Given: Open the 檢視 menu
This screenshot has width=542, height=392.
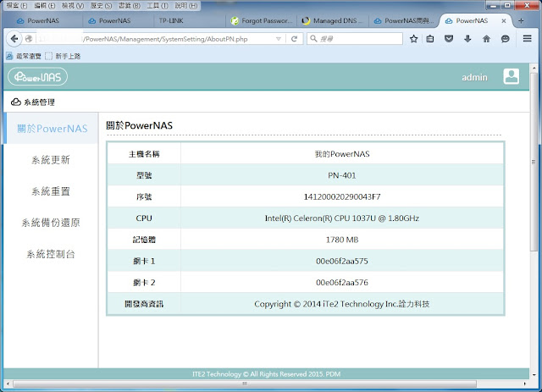Looking at the screenshot, I should (x=73, y=6).
